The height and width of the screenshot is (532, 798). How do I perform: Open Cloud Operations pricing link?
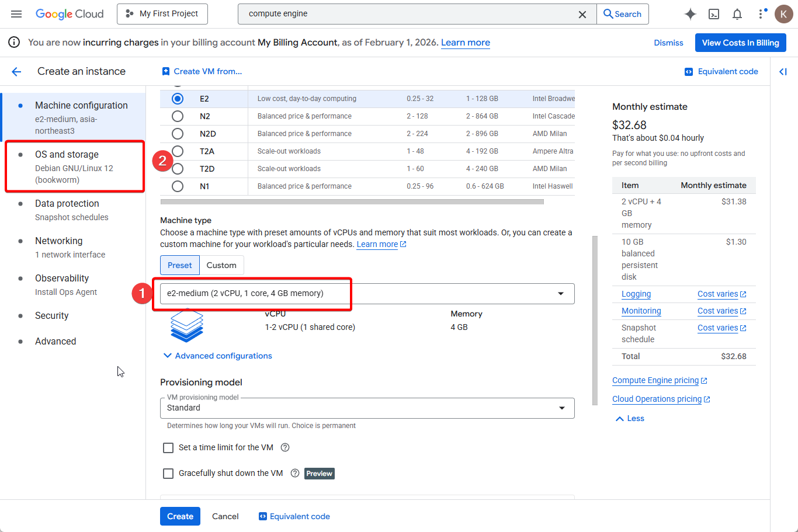[661, 399]
